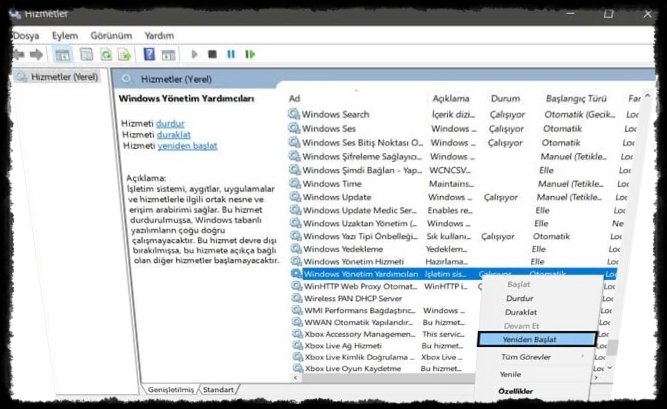Click the gear icon of Windows Time

tap(295, 183)
